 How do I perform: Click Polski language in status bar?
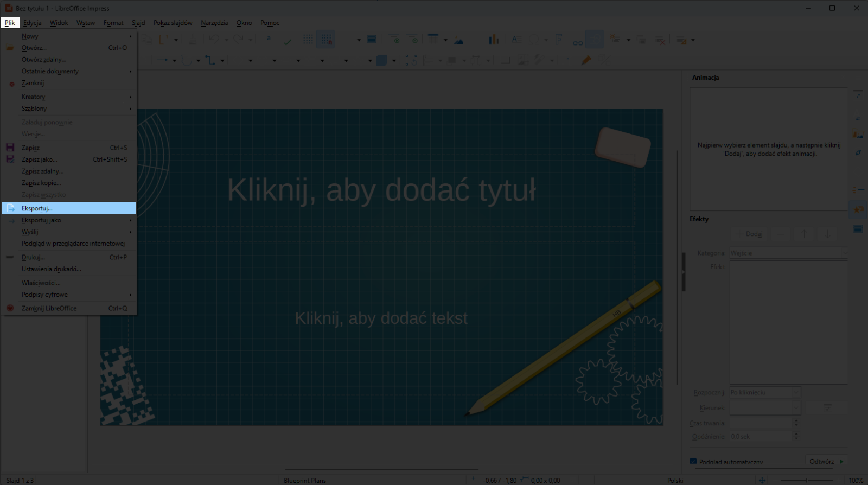pyautogui.click(x=675, y=480)
